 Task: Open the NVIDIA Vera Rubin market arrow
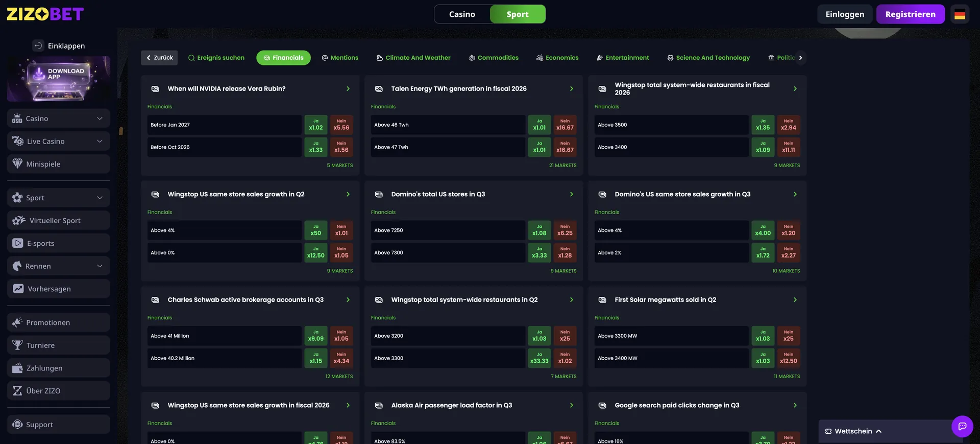coord(348,89)
